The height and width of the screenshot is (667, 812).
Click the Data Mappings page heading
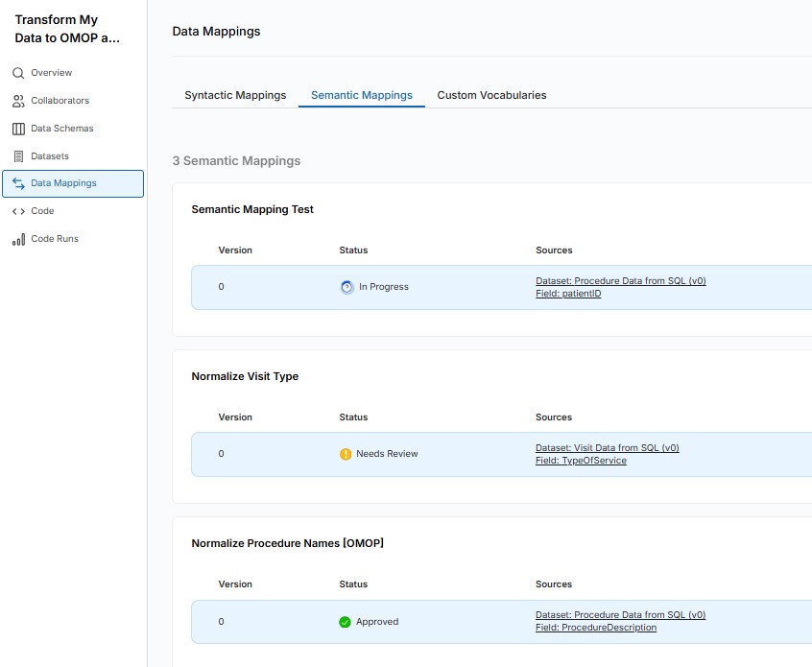[x=216, y=32]
